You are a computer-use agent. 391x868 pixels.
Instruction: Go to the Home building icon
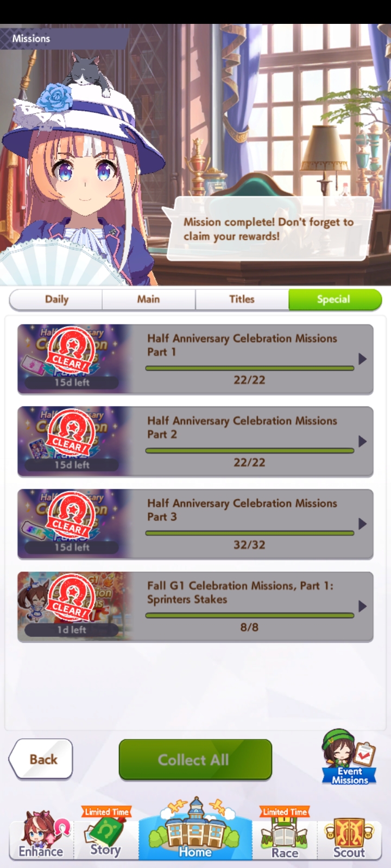click(x=195, y=829)
